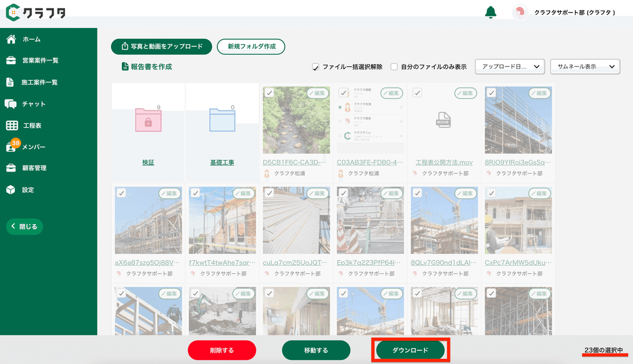This screenshot has height=364, width=633.
Task: Click the クラフタ logo
Action: click(x=36, y=12)
